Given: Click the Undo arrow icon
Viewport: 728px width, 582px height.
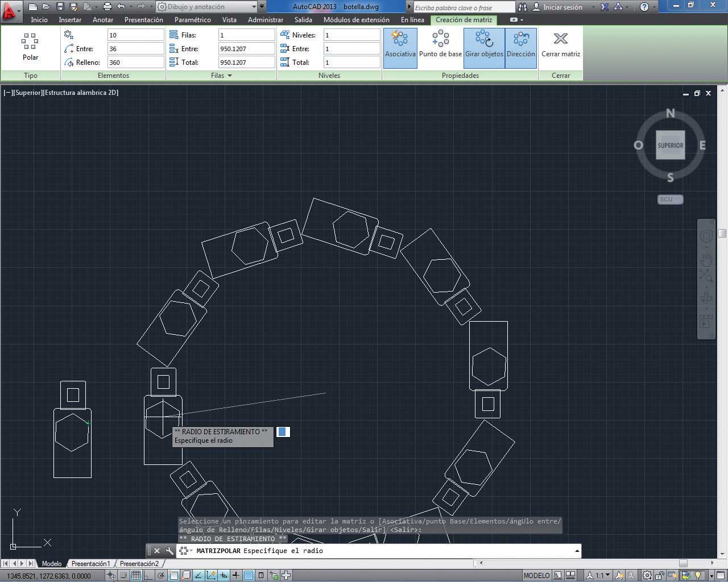Looking at the screenshot, I should (121, 7).
